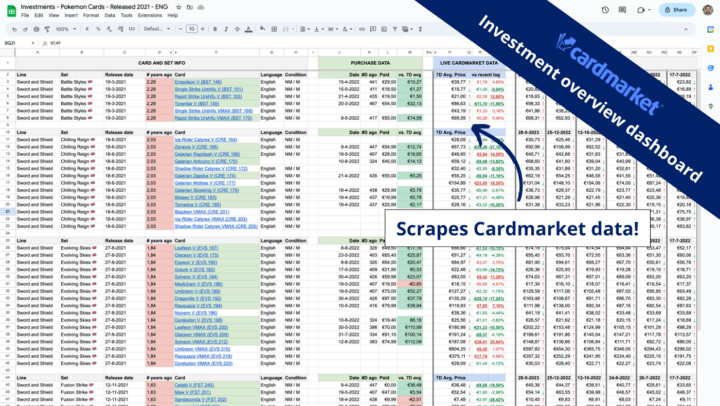Toggle bold formatting
This screenshot has height=406, width=720.
point(215,29)
